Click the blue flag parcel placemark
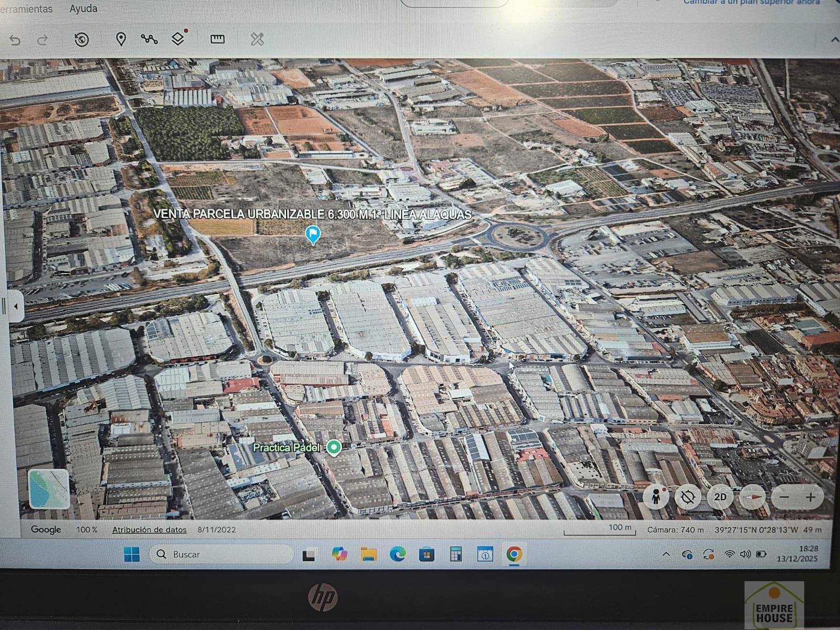840x630 pixels. [x=313, y=234]
